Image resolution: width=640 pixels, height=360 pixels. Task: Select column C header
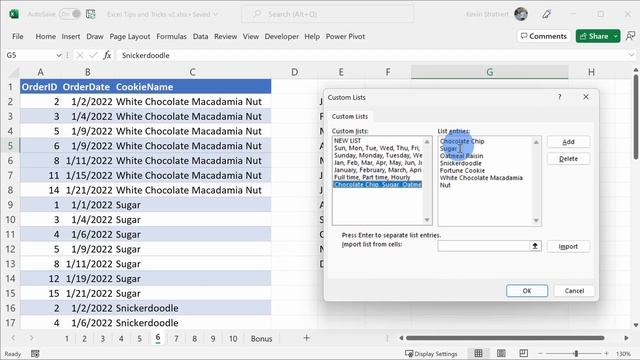coord(192,72)
